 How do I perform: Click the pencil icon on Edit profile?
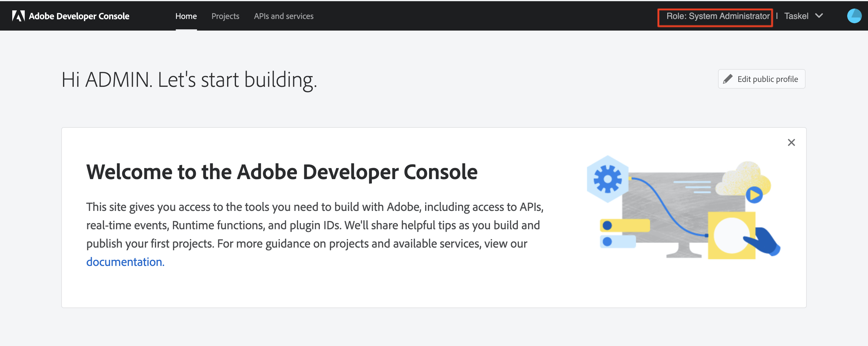tap(728, 79)
